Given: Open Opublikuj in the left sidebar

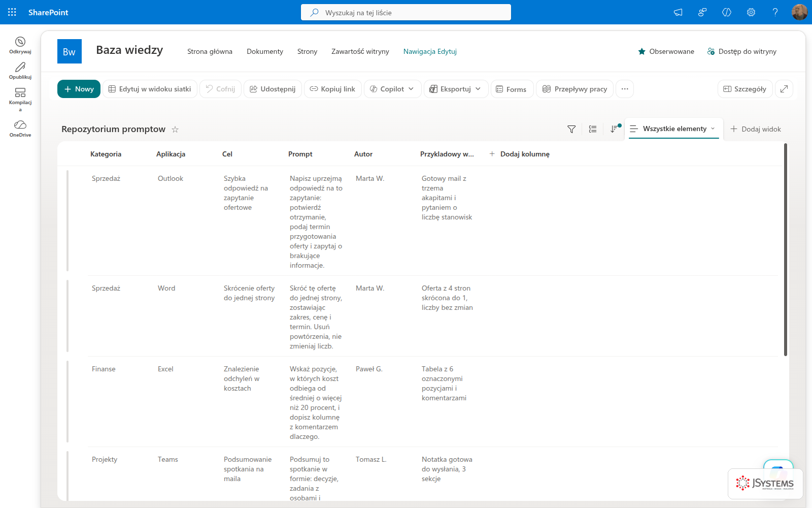Looking at the screenshot, I should point(20,71).
